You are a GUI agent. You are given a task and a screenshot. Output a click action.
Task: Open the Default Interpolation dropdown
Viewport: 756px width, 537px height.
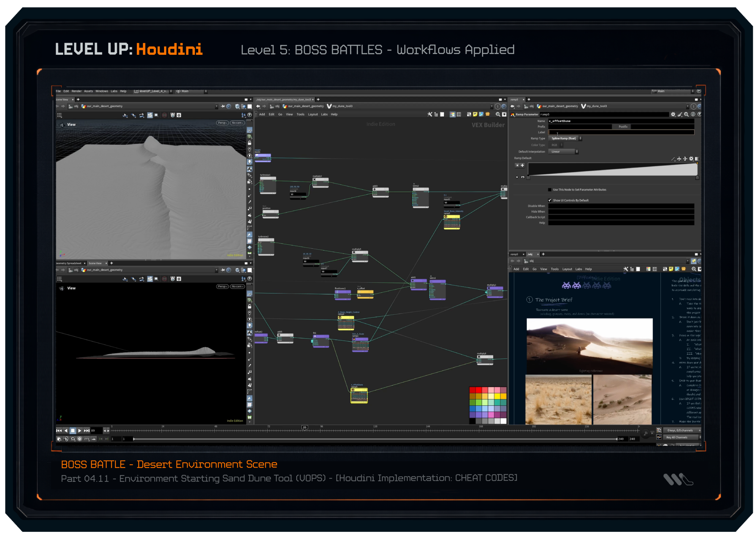pos(563,152)
